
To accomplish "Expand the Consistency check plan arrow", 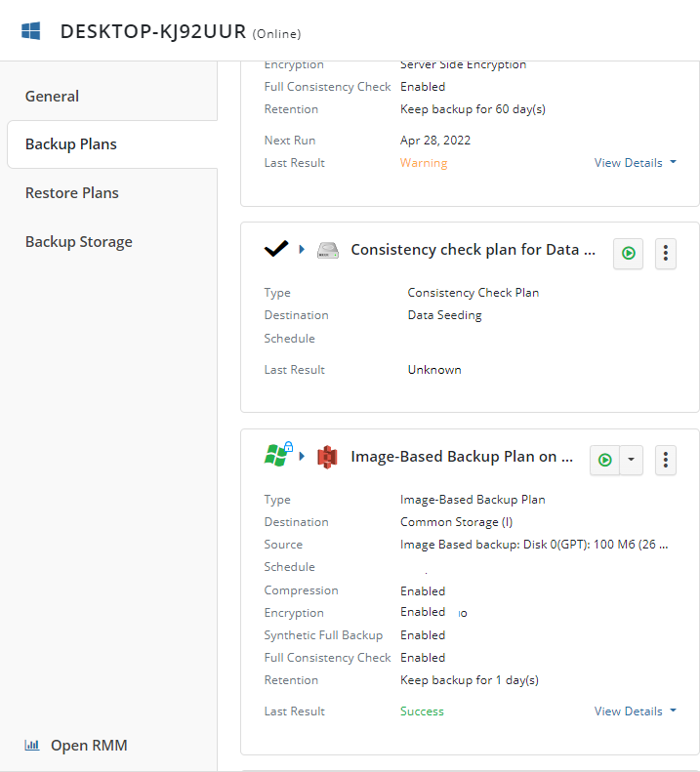I will (302, 250).
